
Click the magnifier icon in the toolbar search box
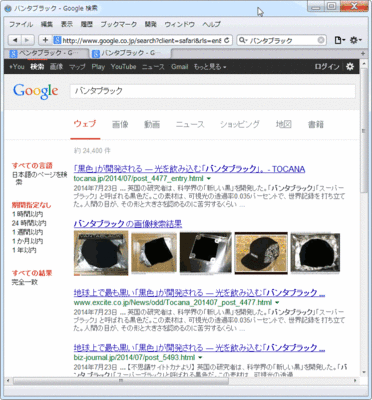(x=242, y=40)
